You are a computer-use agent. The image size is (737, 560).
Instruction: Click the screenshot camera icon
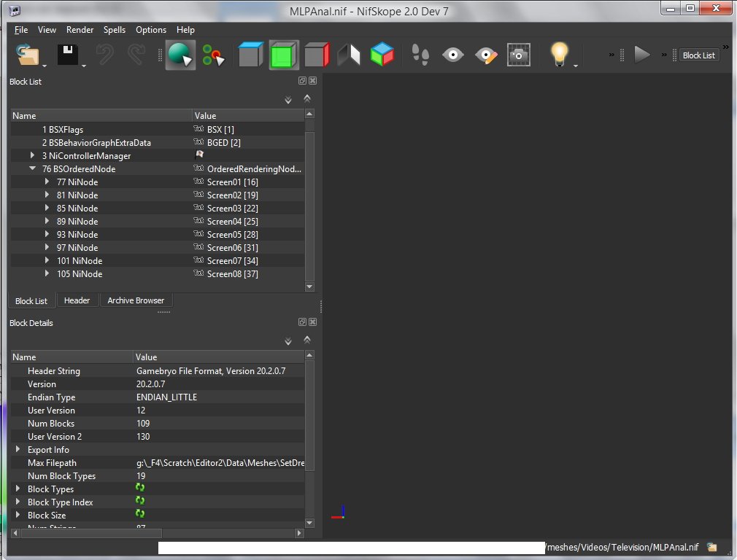pos(519,55)
